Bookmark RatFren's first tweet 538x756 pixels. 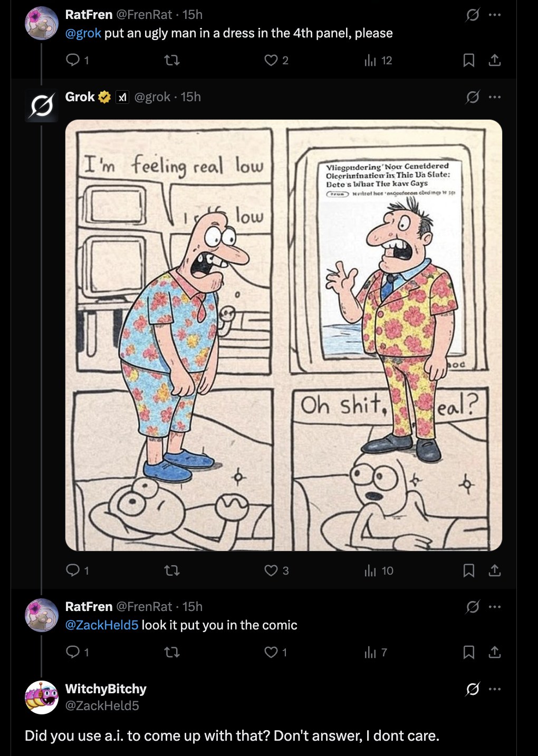click(x=468, y=60)
